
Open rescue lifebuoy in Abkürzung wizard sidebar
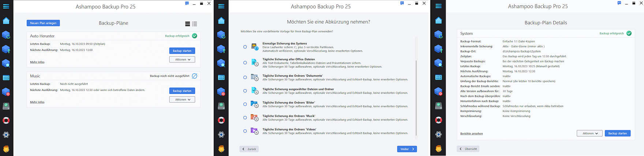pyautogui.click(x=221, y=120)
